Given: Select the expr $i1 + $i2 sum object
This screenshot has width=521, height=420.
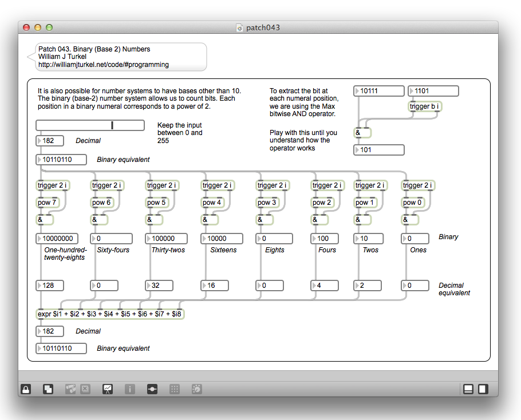Looking at the screenshot, I should point(109,314).
